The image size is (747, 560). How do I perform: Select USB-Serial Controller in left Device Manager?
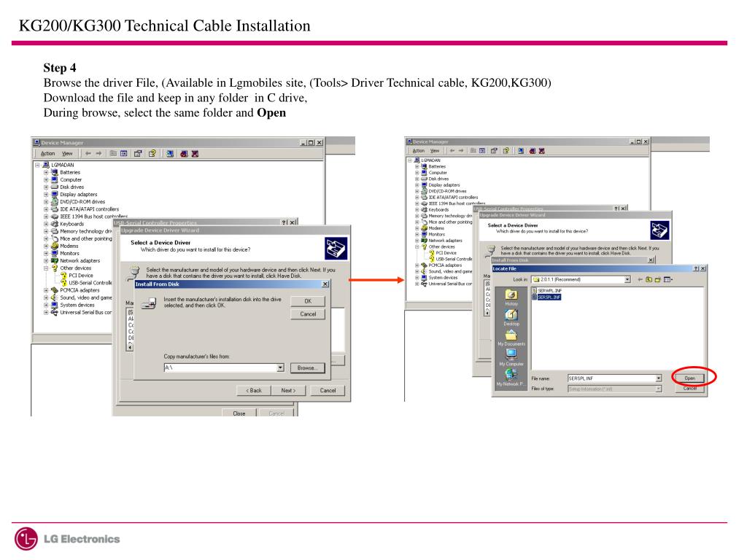click(90, 283)
